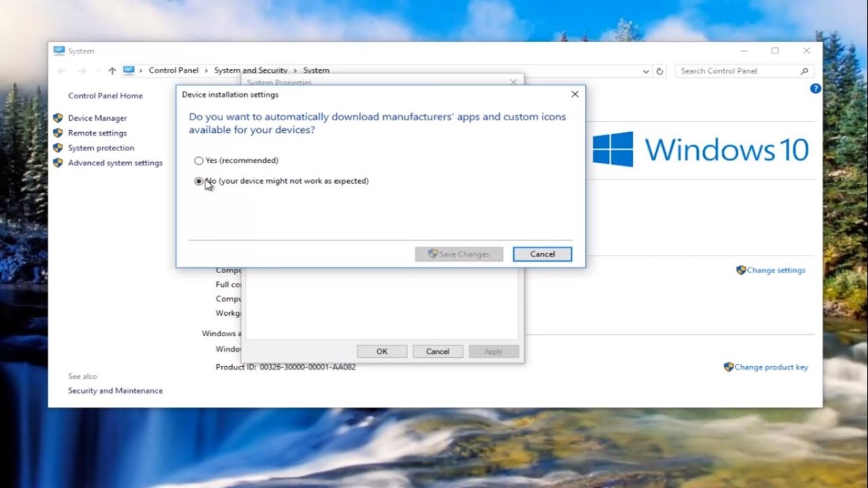Open Remote settings link
The image size is (868, 488).
tap(97, 133)
